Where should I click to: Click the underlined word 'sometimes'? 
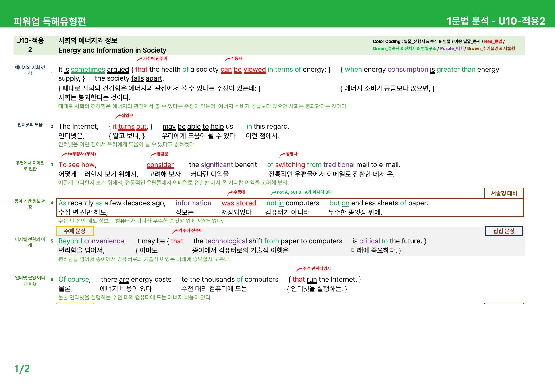pyautogui.click(x=88, y=70)
